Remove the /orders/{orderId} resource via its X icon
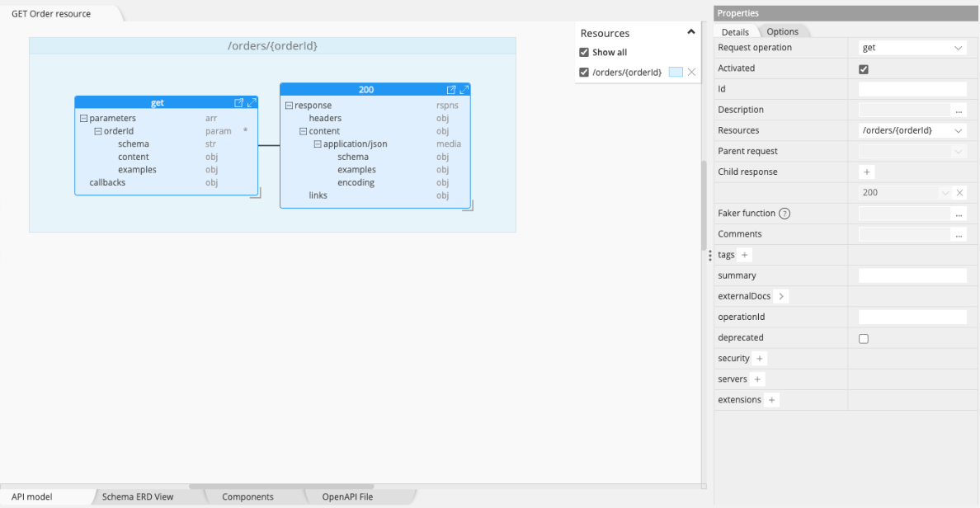Screen dimensions: 980x508 pyautogui.click(x=691, y=73)
